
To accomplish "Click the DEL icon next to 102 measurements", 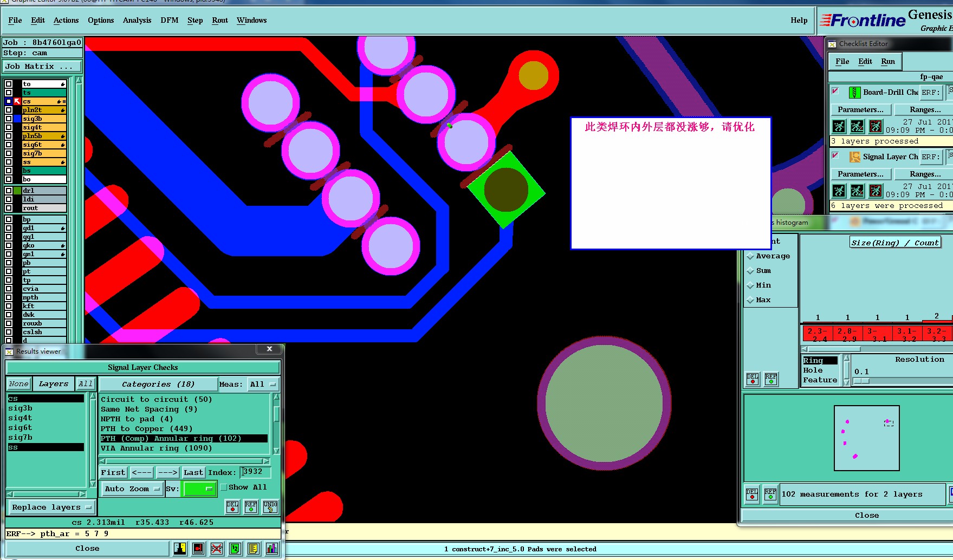I will click(x=752, y=494).
